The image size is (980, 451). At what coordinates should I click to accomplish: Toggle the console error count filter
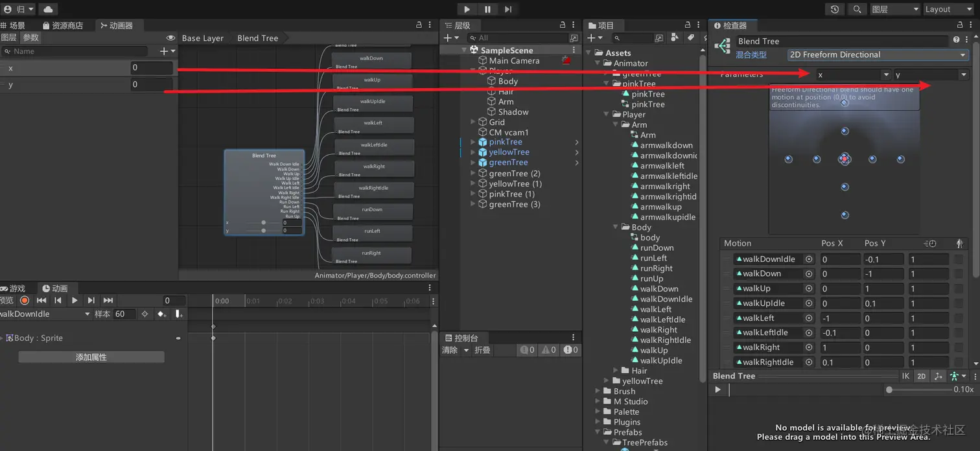[571, 350]
